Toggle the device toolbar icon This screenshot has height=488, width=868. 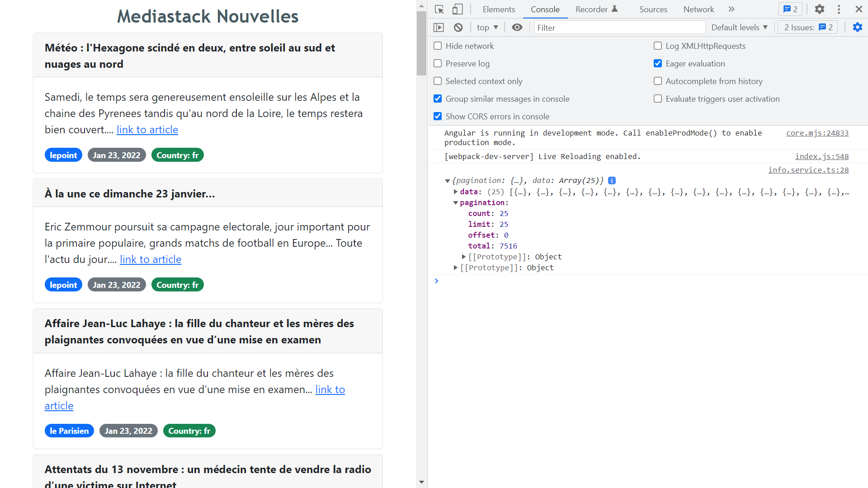point(458,9)
